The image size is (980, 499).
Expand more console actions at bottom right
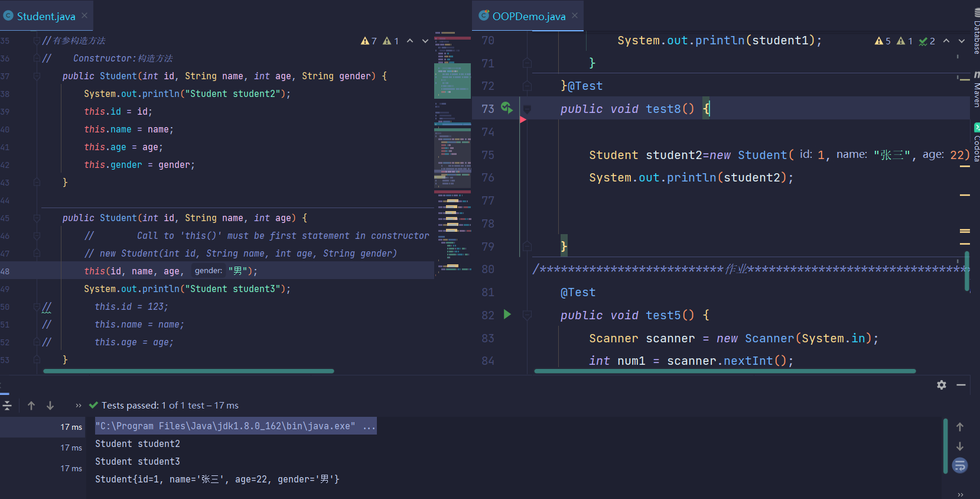click(x=961, y=494)
